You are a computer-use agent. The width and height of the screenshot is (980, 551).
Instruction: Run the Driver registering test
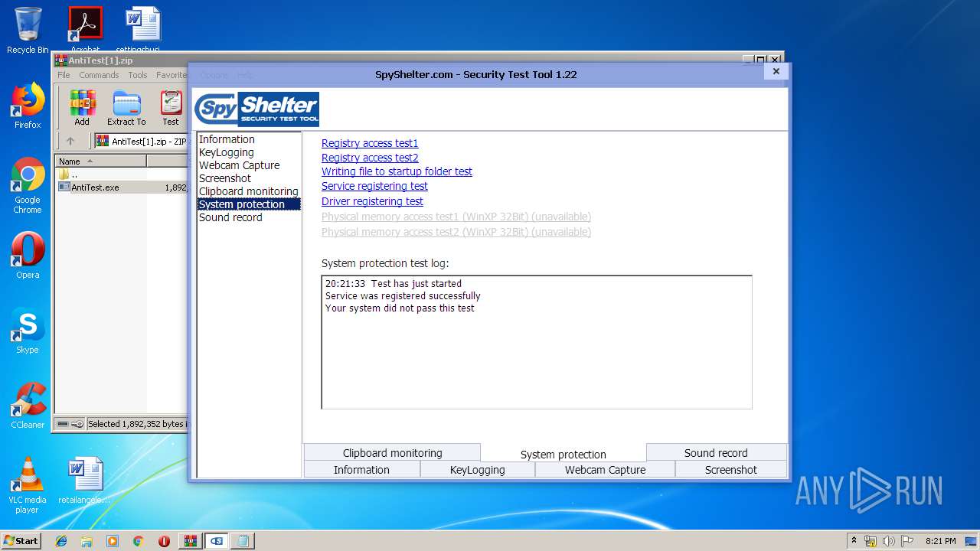tap(372, 201)
